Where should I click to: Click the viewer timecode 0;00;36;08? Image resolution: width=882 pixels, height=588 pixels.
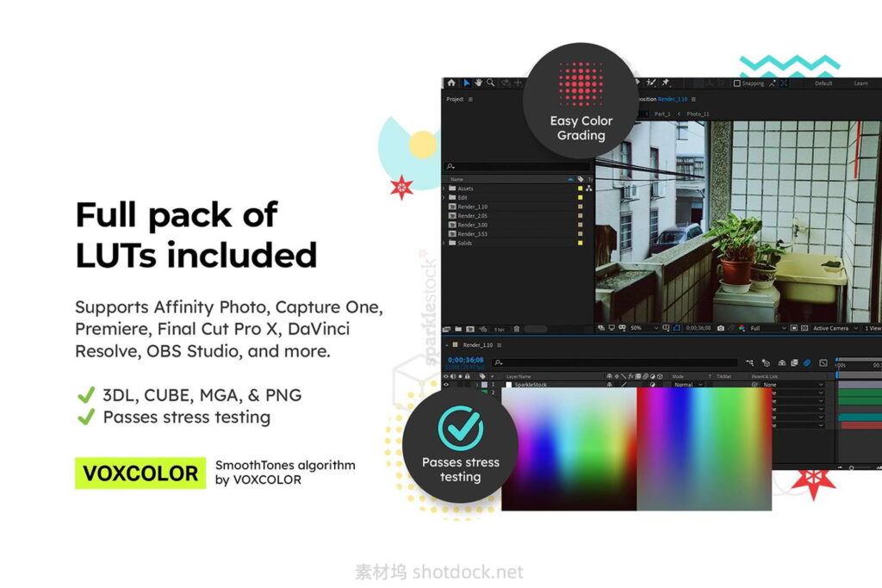699,328
